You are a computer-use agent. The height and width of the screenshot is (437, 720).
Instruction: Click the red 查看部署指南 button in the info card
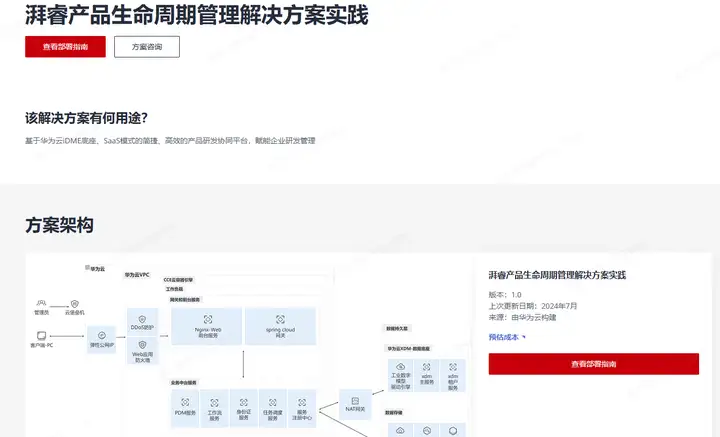click(594, 364)
